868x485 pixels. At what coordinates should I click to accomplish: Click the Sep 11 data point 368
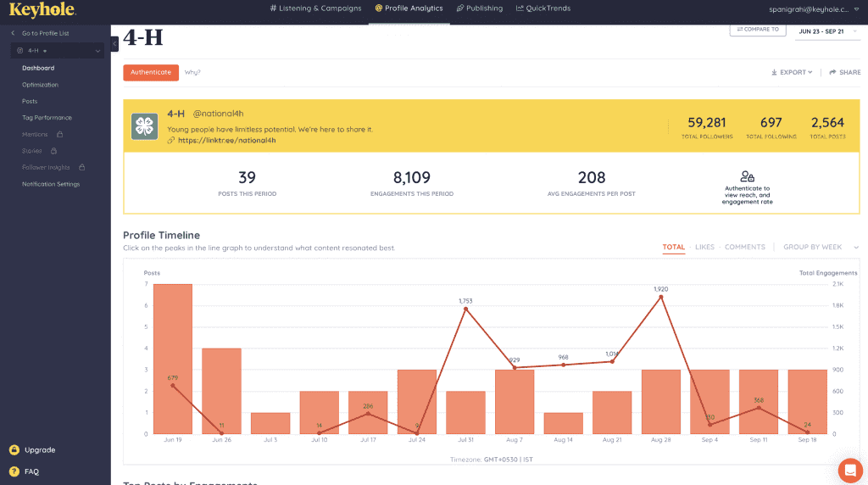point(759,408)
